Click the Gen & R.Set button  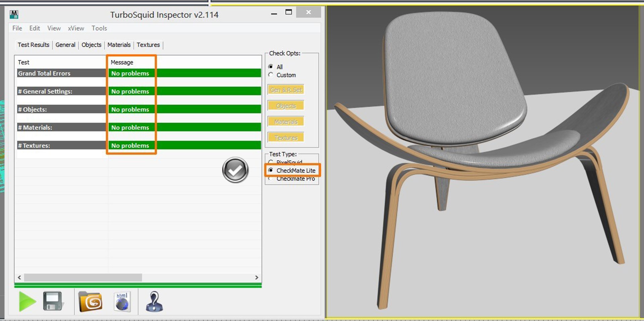click(x=286, y=90)
